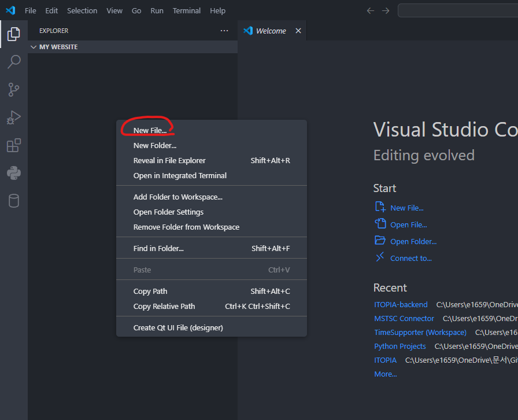
Task: Open the recent ITOPIA entry
Action: pyautogui.click(x=385, y=360)
